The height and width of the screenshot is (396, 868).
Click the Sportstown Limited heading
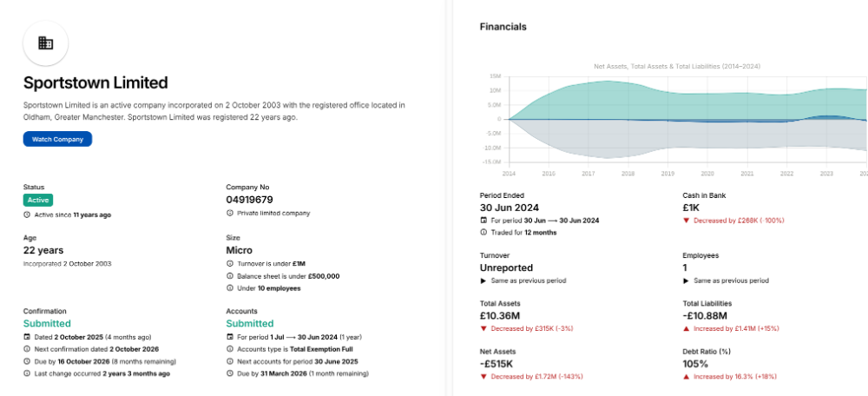95,83
